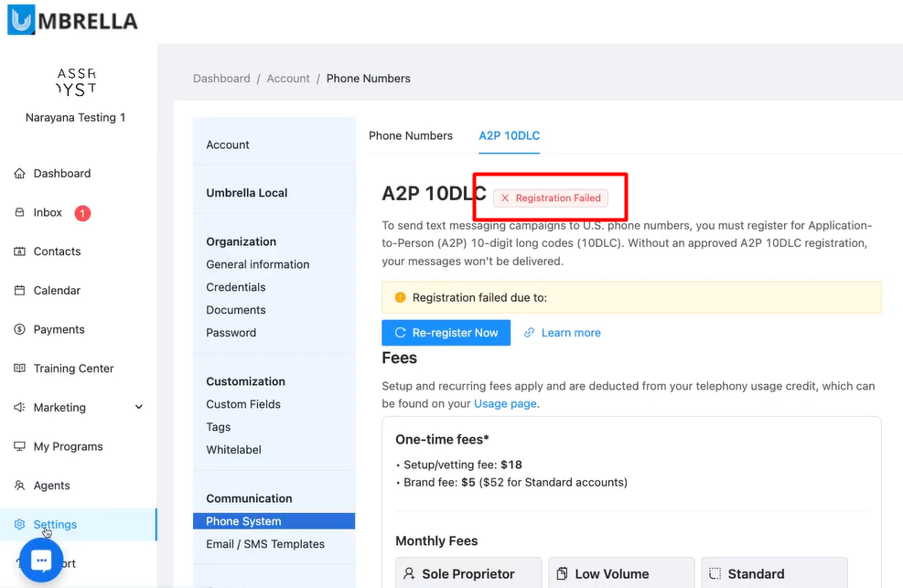Click the Dashboard home icon in sidebar
This screenshot has width=903, height=588.
tap(20, 174)
